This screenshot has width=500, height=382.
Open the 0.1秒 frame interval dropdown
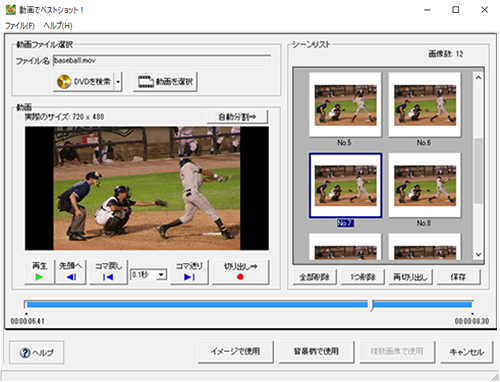click(x=161, y=275)
